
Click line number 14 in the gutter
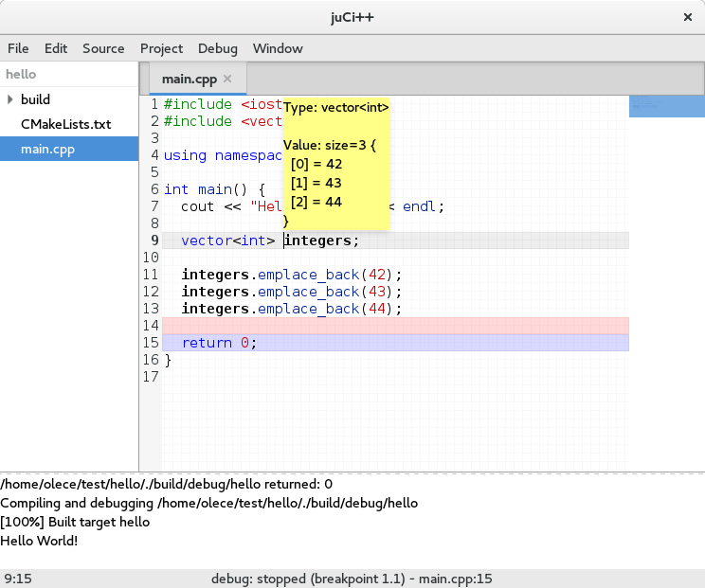[152, 326]
